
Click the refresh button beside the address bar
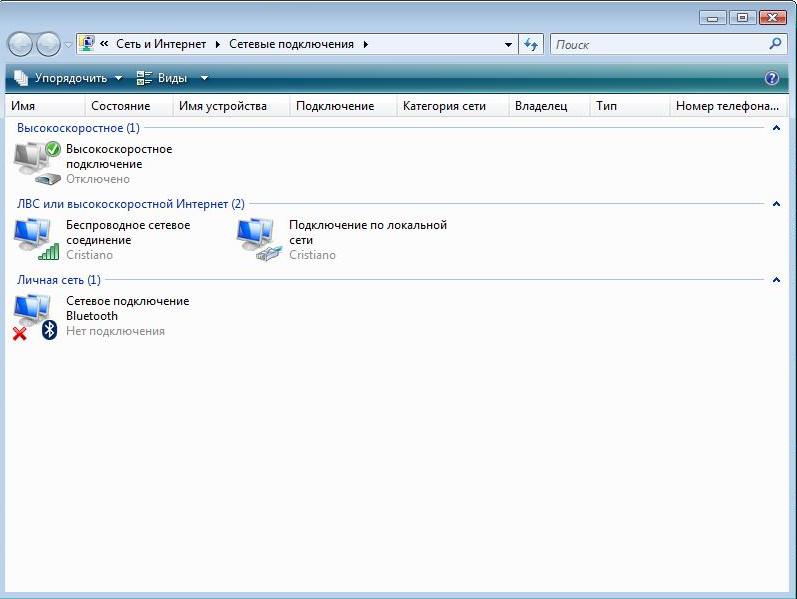point(531,45)
